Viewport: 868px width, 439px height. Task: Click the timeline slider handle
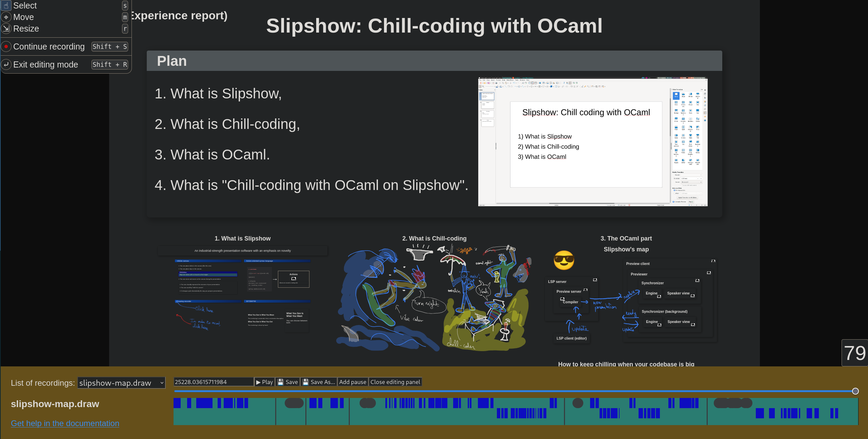855,391
